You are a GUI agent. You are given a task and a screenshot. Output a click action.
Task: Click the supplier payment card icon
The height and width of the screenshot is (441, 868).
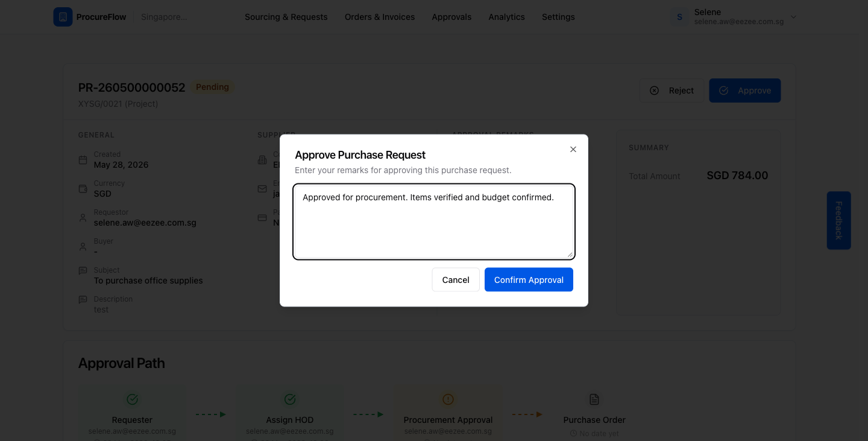262,218
